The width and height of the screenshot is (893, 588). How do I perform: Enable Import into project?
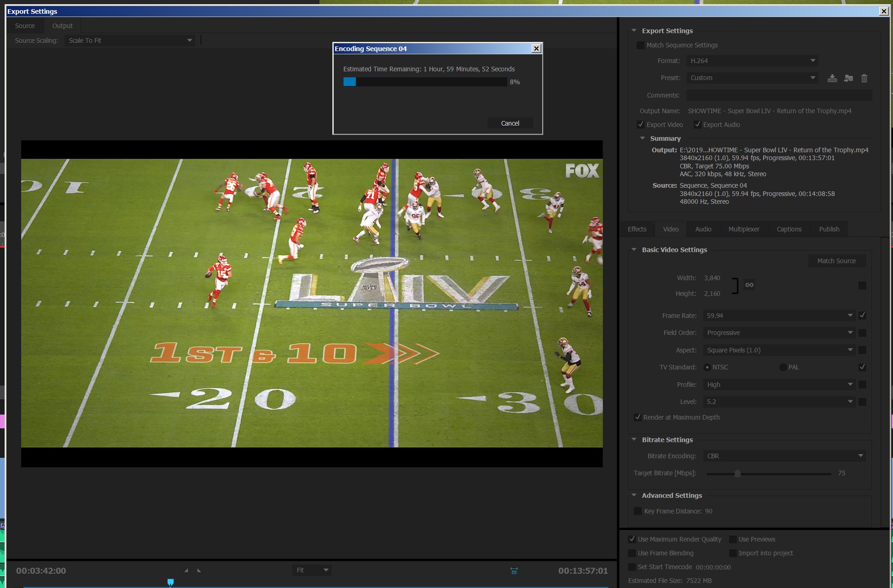[733, 553]
